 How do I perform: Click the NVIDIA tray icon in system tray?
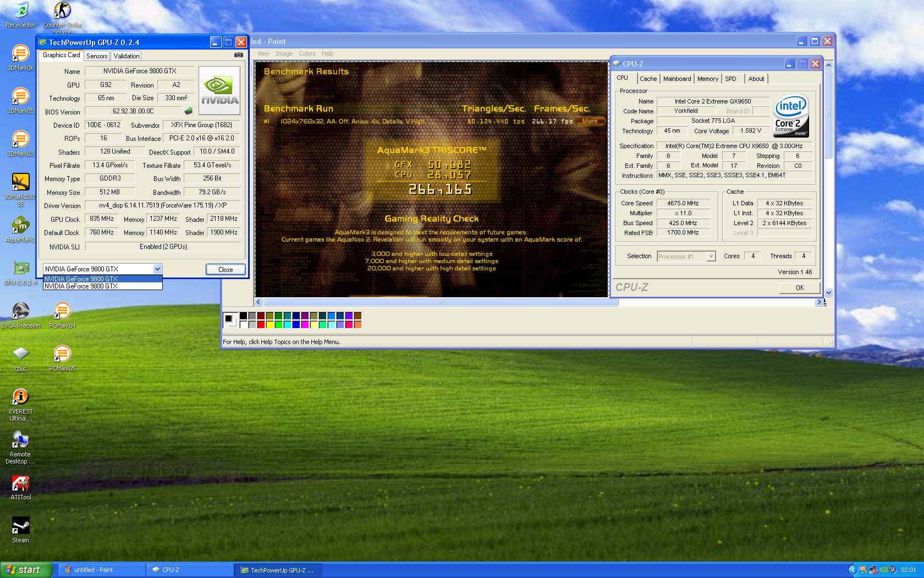883,570
